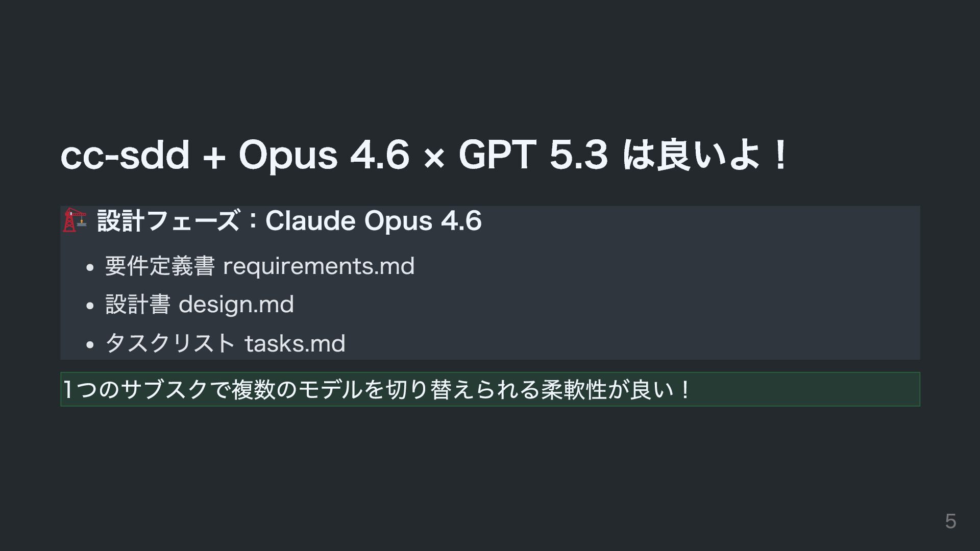The image size is (980, 551).
Task: Click the '要件定義書' text
Action: click(160, 266)
